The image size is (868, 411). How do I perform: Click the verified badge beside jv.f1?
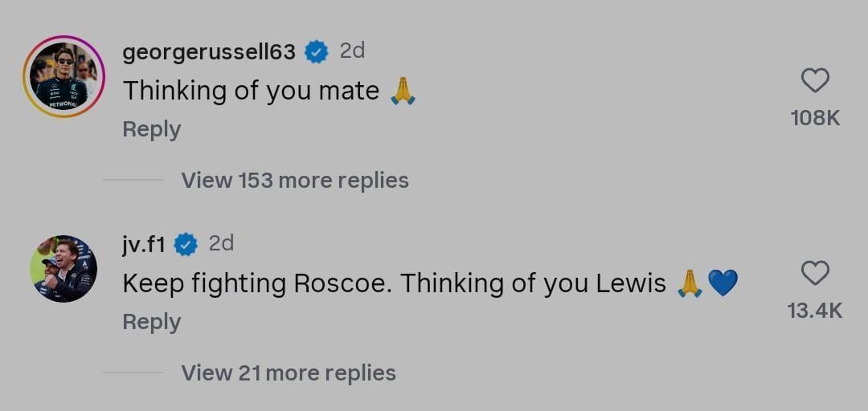click(186, 244)
